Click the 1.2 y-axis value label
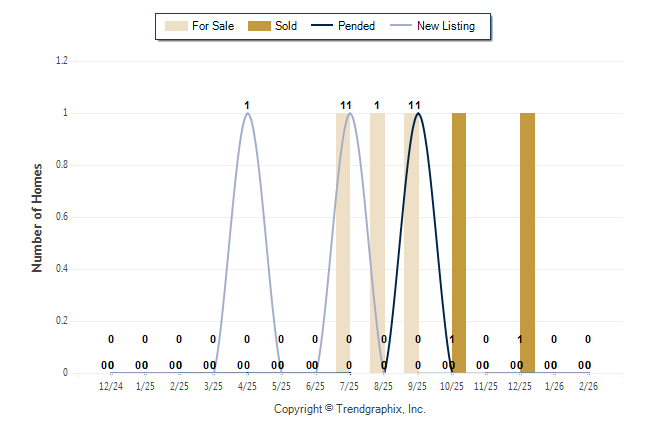Image resolution: width=646 pixels, height=434 pixels. coord(62,61)
